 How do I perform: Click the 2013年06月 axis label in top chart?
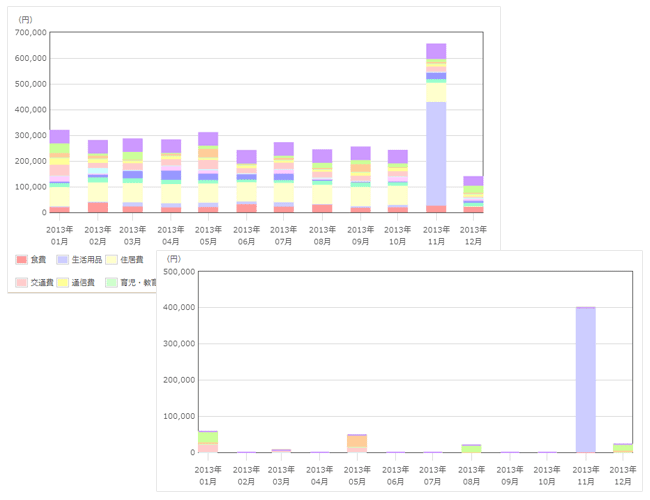point(247,235)
